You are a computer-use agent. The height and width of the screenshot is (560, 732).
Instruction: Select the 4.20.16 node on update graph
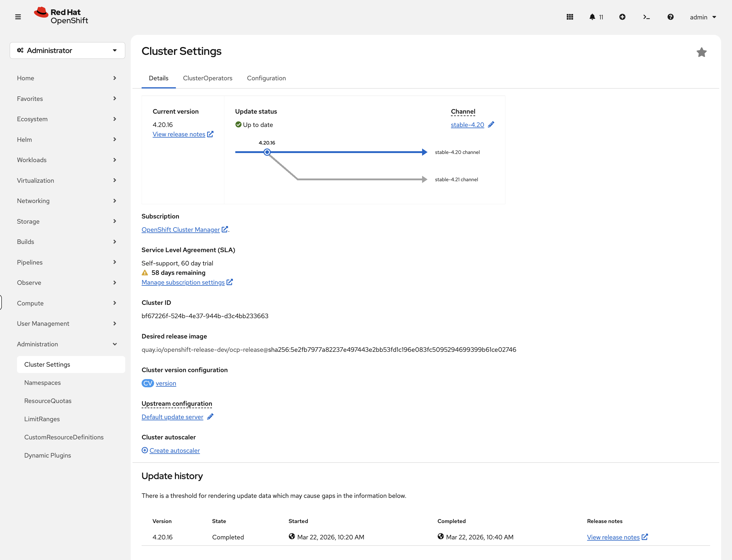(x=267, y=152)
